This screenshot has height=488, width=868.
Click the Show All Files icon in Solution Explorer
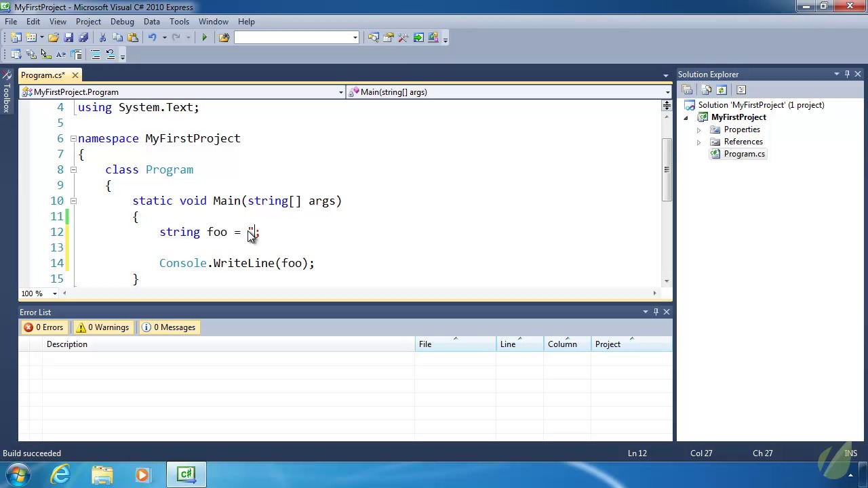click(706, 89)
